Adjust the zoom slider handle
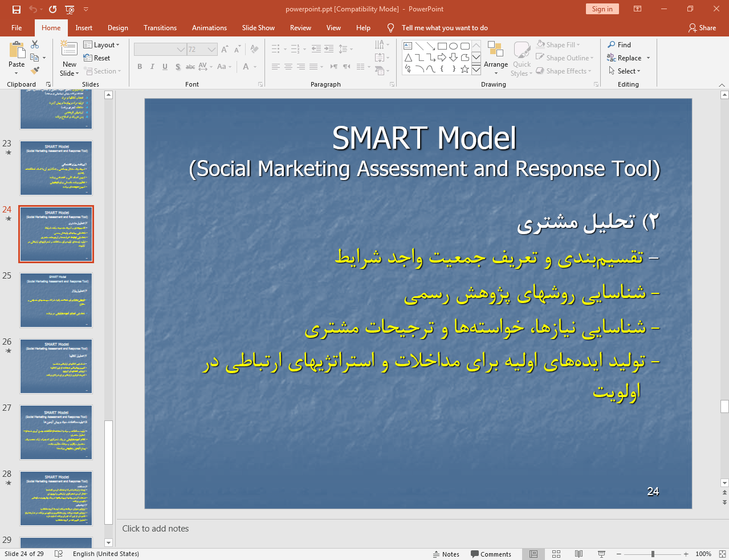 coord(653,554)
